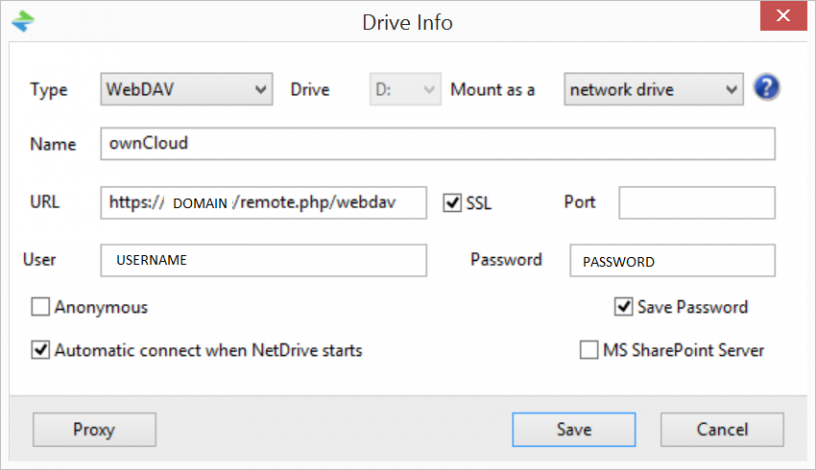Save the drive settings

click(574, 429)
